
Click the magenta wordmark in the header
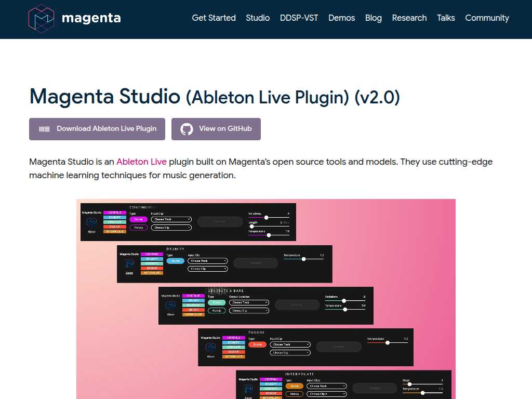pyautogui.click(x=91, y=18)
